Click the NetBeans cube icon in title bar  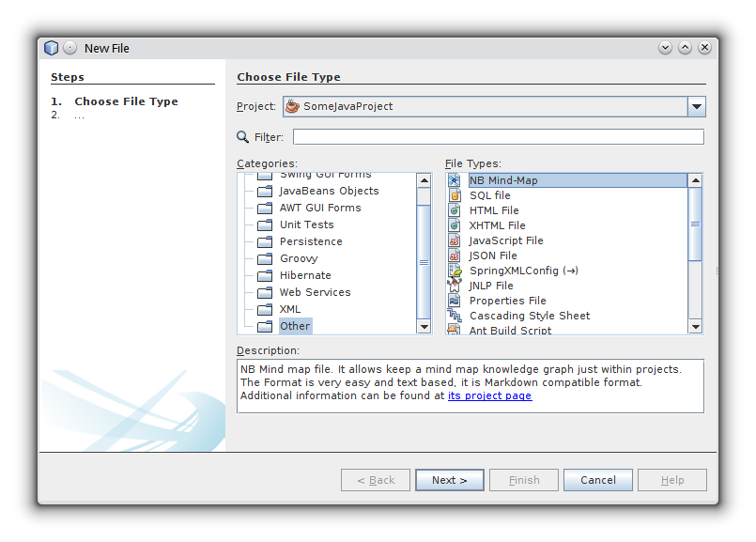pyautogui.click(x=51, y=48)
